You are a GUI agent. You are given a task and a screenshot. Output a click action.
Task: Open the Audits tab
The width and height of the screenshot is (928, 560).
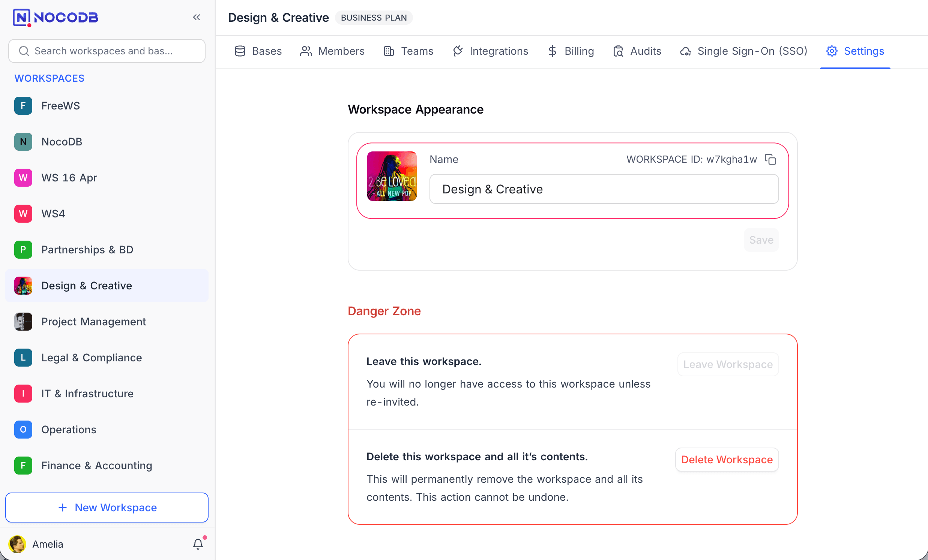pos(637,51)
